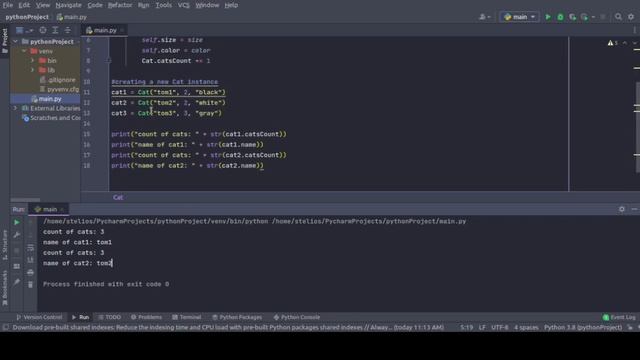The height and width of the screenshot is (360, 640).
Task: Open the Tools menu
Action: [164, 5]
